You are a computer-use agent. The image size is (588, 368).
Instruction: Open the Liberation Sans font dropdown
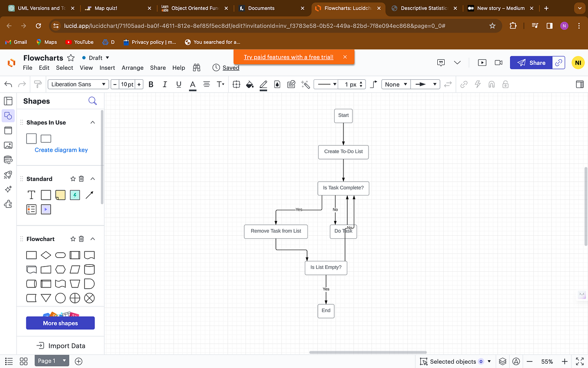pyautogui.click(x=78, y=84)
